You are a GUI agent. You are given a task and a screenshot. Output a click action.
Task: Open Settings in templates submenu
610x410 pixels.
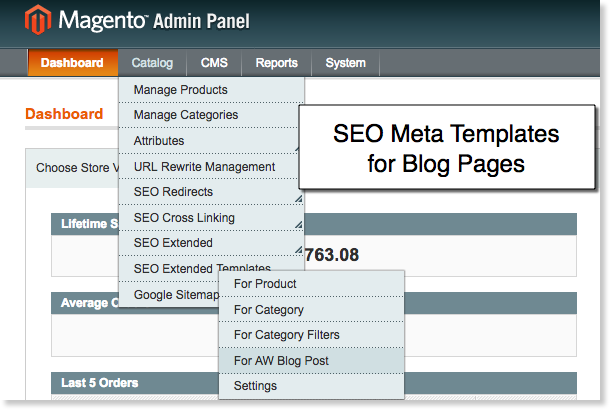[x=311, y=386]
